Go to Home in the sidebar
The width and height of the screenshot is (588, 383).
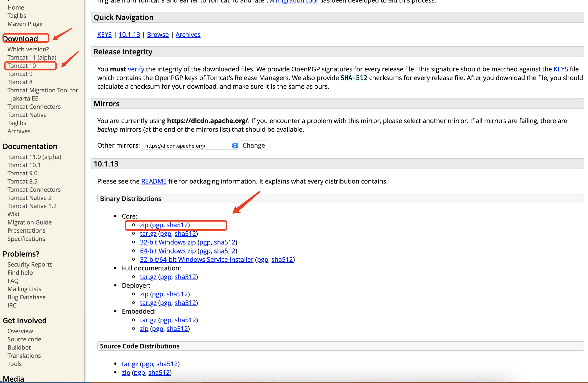tap(16, 8)
